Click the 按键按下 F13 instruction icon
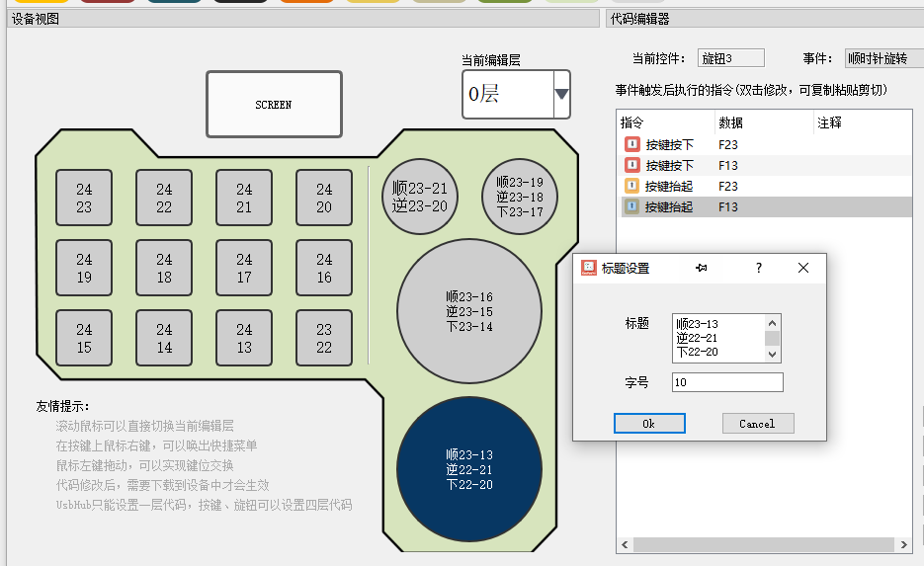 point(632,165)
